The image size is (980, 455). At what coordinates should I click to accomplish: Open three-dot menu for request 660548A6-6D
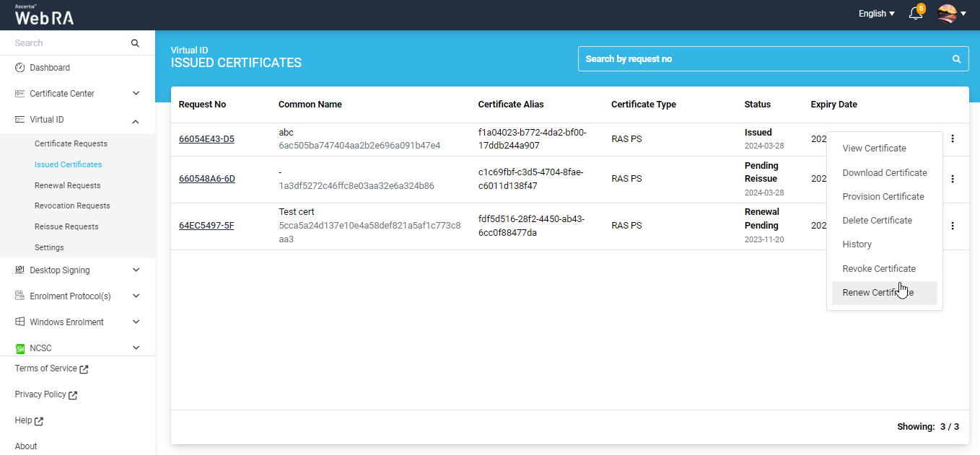(x=953, y=179)
